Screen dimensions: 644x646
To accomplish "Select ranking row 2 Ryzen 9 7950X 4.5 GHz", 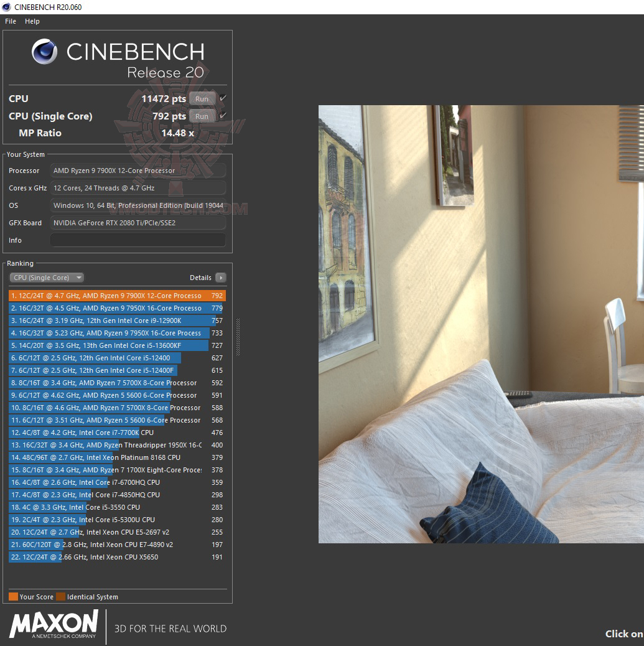I will coord(117,308).
